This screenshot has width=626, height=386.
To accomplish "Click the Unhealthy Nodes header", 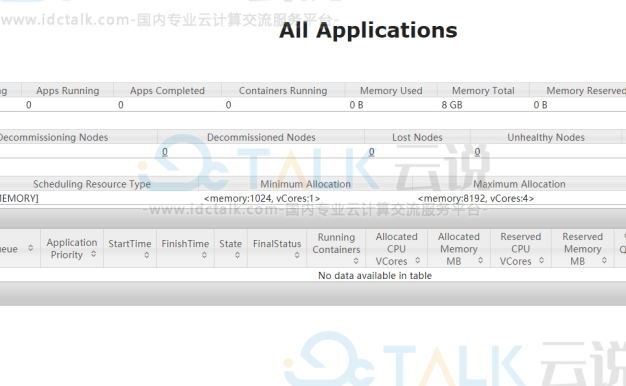I will pos(546,137).
